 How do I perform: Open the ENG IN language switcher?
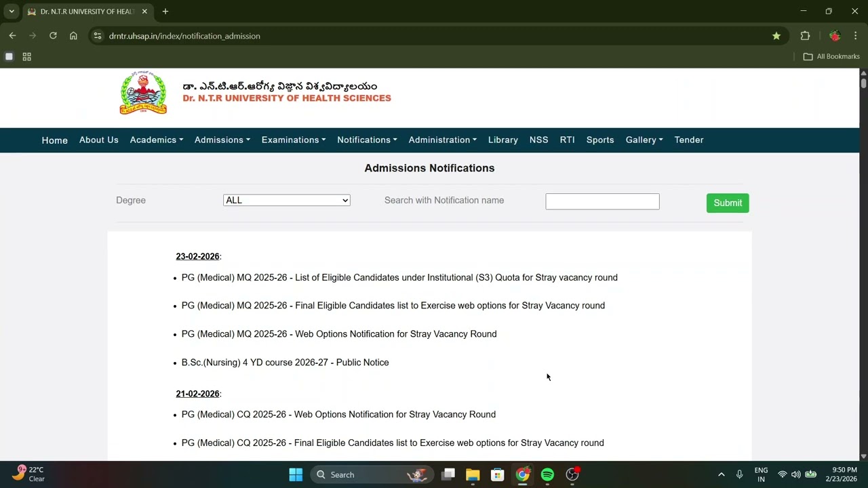(x=761, y=474)
